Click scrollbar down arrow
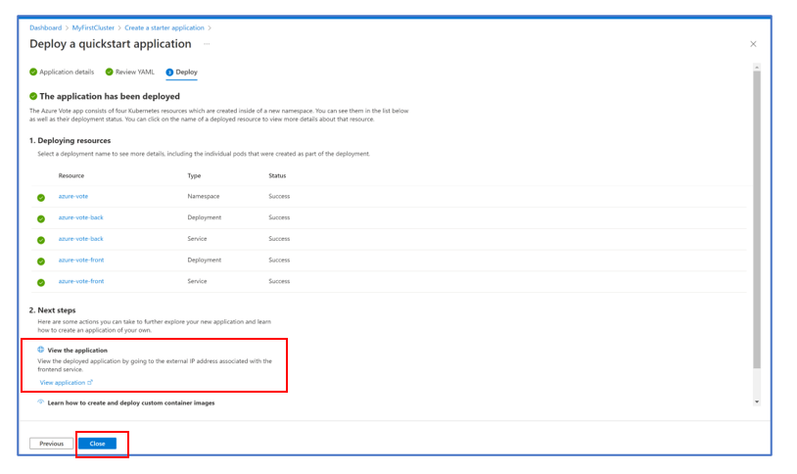Image resolution: width=797 pixels, height=474 pixels. click(757, 402)
